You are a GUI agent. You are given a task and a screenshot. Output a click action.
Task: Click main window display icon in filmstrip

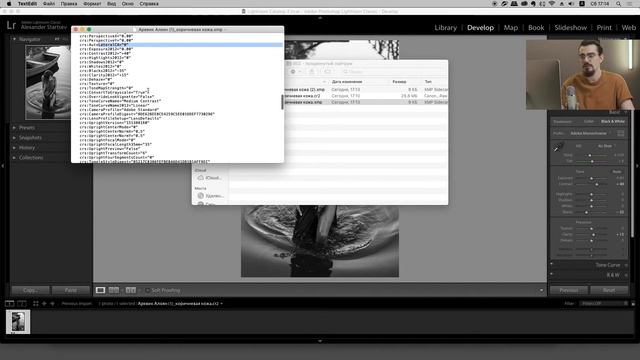pos(9,304)
